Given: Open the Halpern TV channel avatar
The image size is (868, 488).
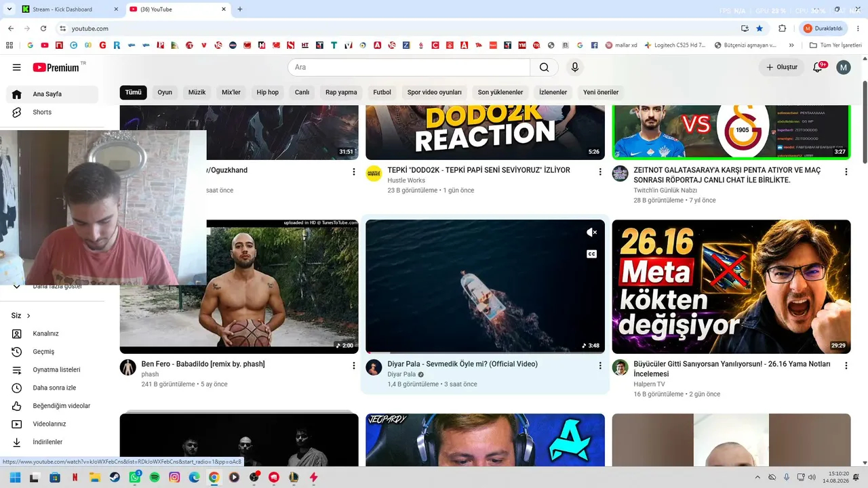Looking at the screenshot, I should (620, 367).
